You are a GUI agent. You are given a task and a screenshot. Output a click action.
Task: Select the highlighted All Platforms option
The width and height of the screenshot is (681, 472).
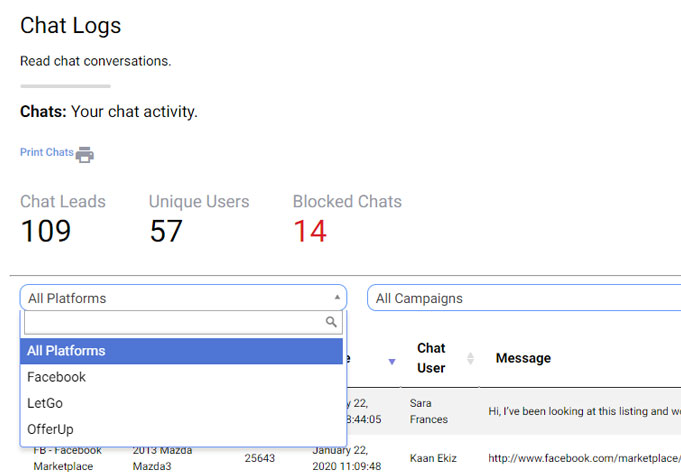click(182, 351)
